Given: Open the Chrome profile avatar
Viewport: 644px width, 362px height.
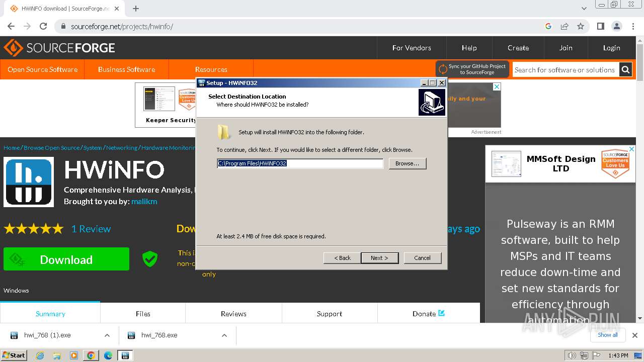Looking at the screenshot, I should (x=616, y=26).
